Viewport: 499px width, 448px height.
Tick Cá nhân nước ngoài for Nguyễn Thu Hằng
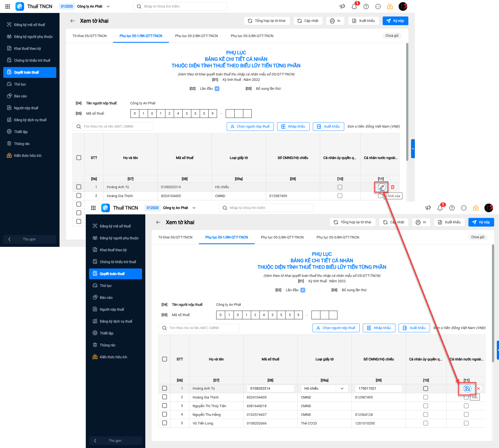point(466,414)
